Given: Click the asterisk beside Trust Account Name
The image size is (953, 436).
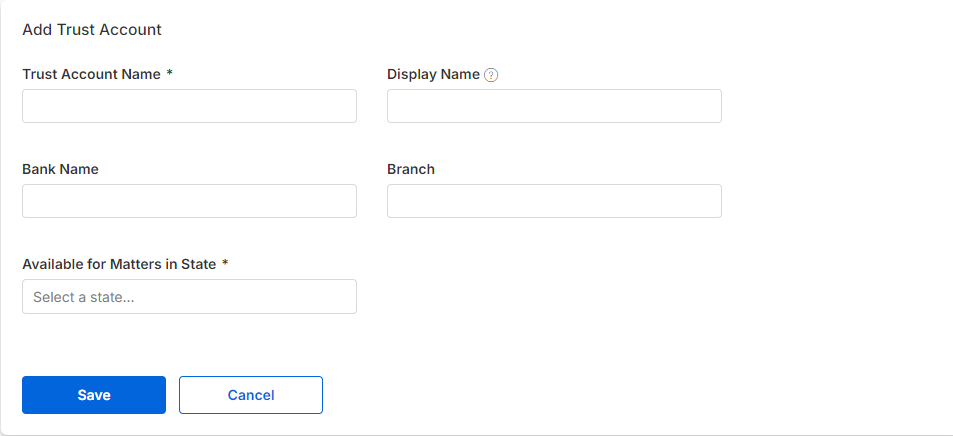Looking at the screenshot, I should [170, 74].
